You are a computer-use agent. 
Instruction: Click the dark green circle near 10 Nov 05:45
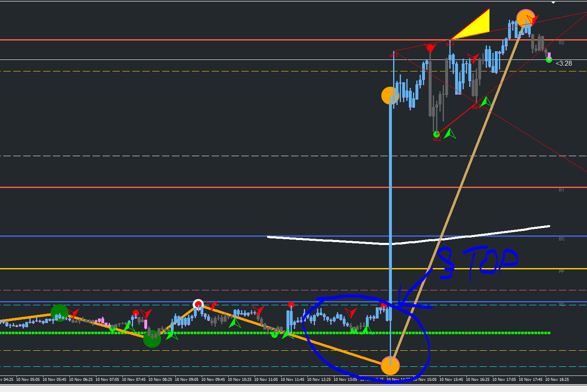59,313
